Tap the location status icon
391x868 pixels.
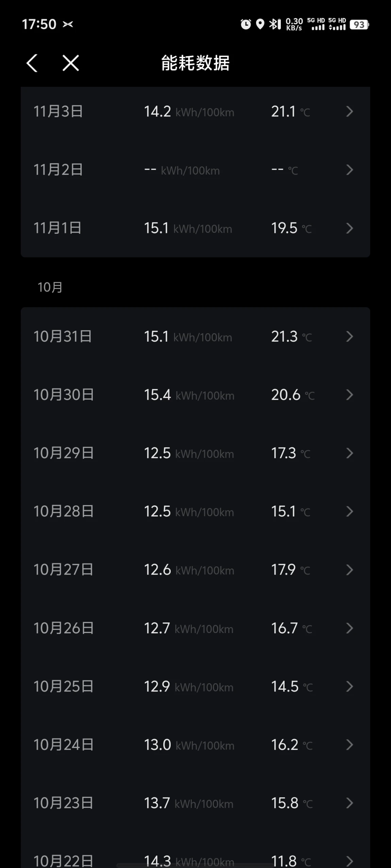point(260,24)
